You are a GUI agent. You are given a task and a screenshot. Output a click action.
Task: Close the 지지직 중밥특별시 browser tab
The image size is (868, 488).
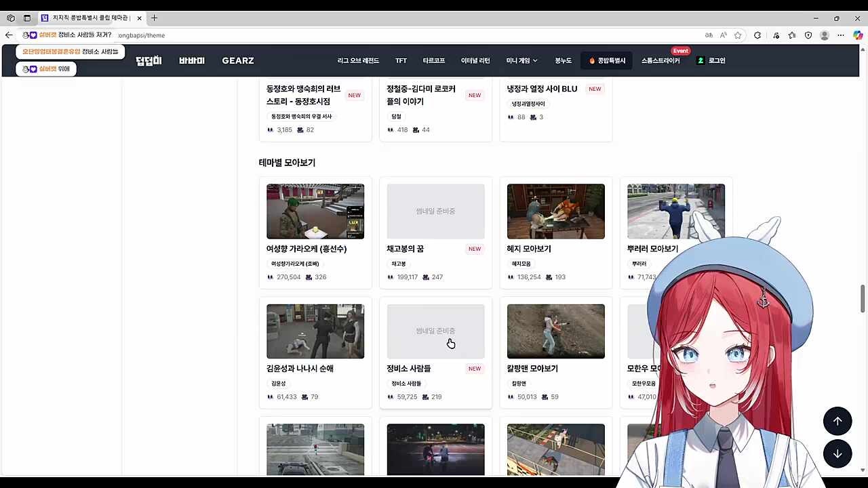139,18
